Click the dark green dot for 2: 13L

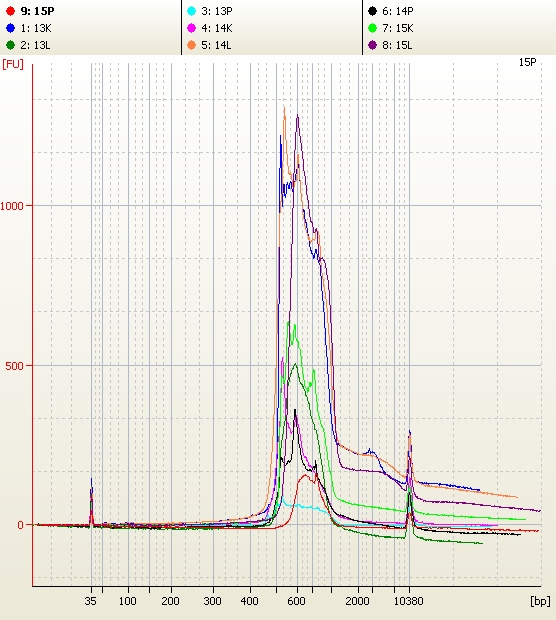(x=10, y=45)
